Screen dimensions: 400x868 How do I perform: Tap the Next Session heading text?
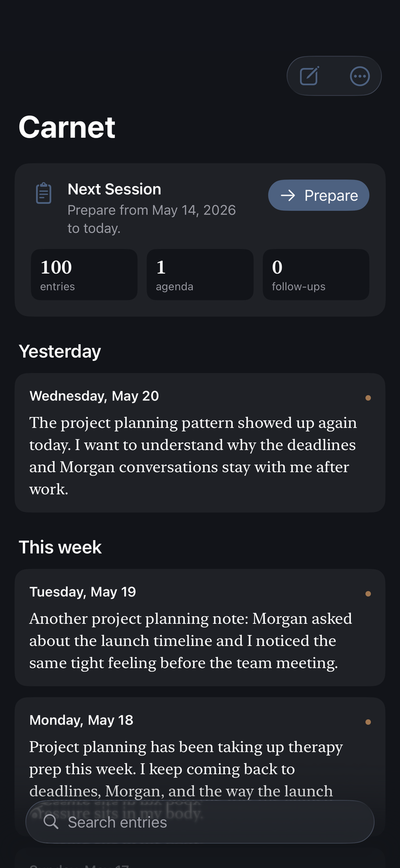(x=114, y=189)
